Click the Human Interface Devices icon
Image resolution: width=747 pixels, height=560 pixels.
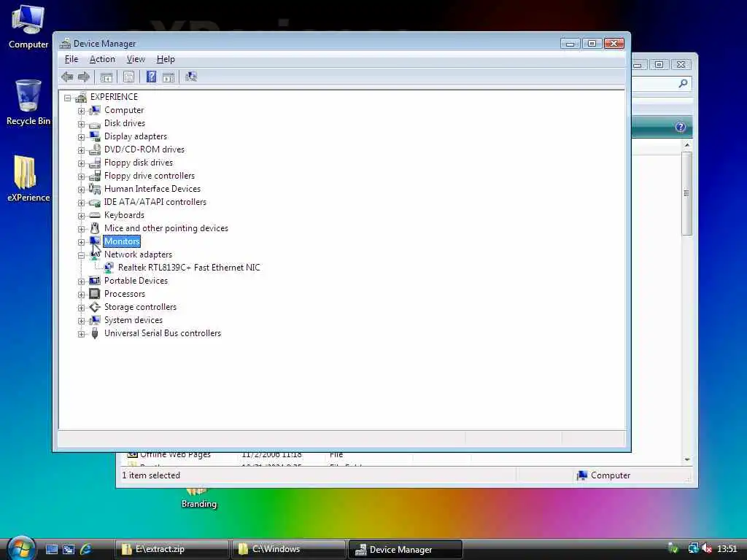pos(95,189)
